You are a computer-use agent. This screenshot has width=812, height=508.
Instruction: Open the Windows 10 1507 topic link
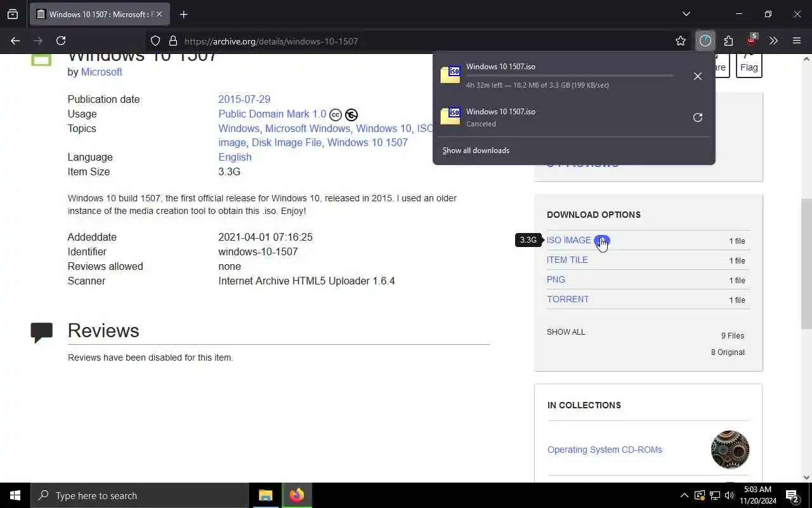coord(367,142)
